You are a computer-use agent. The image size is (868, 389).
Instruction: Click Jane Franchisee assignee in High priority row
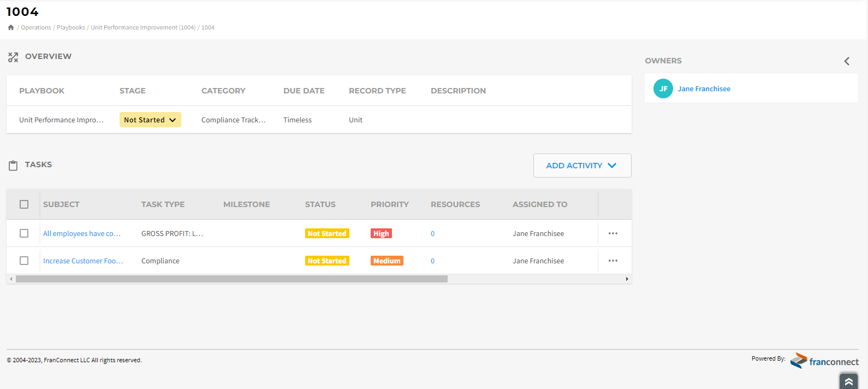point(538,233)
